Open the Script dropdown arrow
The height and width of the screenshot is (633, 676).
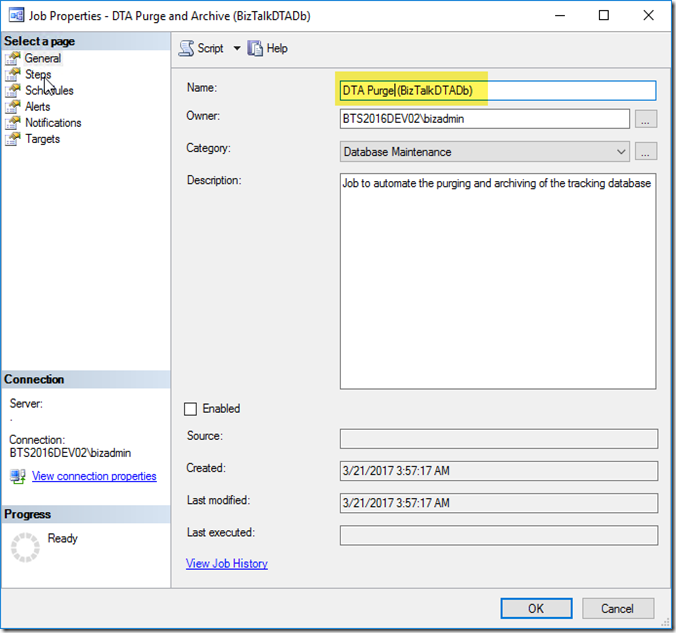[x=237, y=48]
